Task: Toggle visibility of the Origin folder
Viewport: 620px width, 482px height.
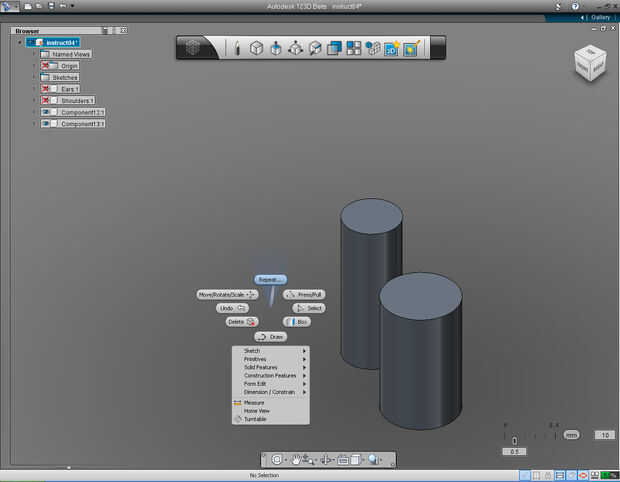Action: 46,65
